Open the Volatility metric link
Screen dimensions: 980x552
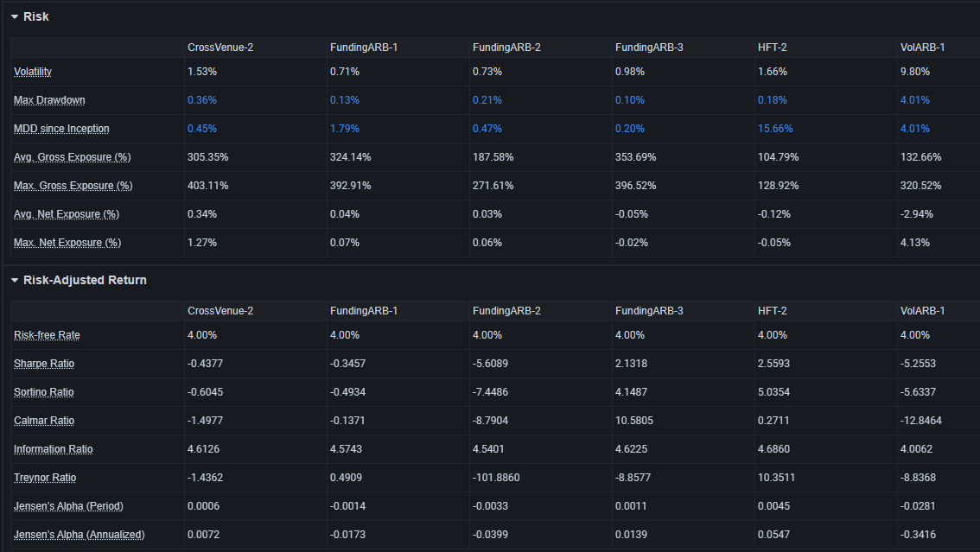[x=33, y=72]
